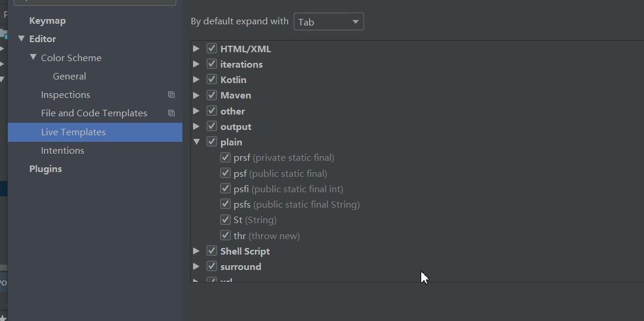Disable the thr (throw new) template
644x321 pixels.
click(x=225, y=236)
